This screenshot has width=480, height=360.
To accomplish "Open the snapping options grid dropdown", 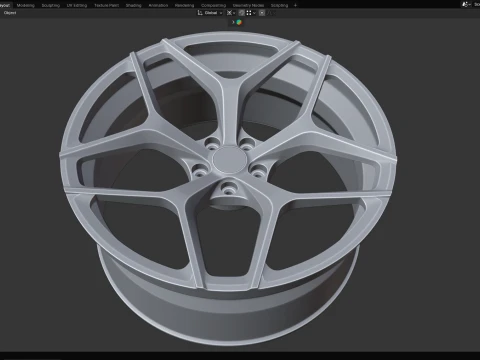I will (x=251, y=13).
